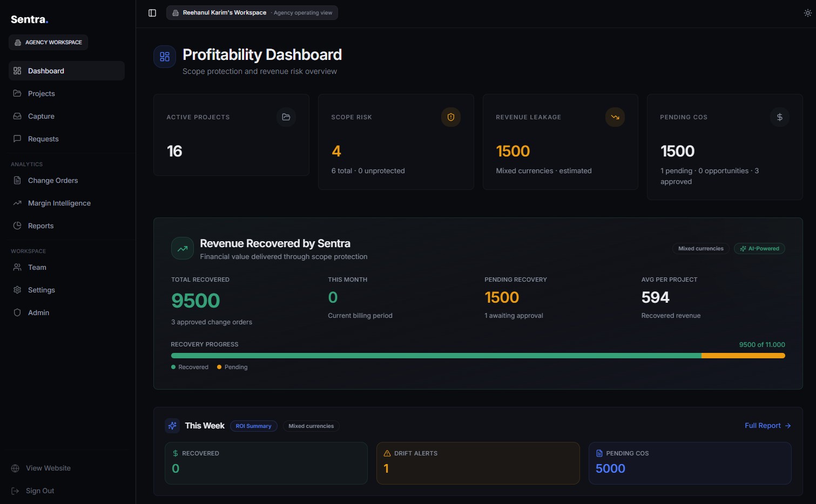
Task: Click the '9500 of 11.000' progress label
Action: coord(762,345)
